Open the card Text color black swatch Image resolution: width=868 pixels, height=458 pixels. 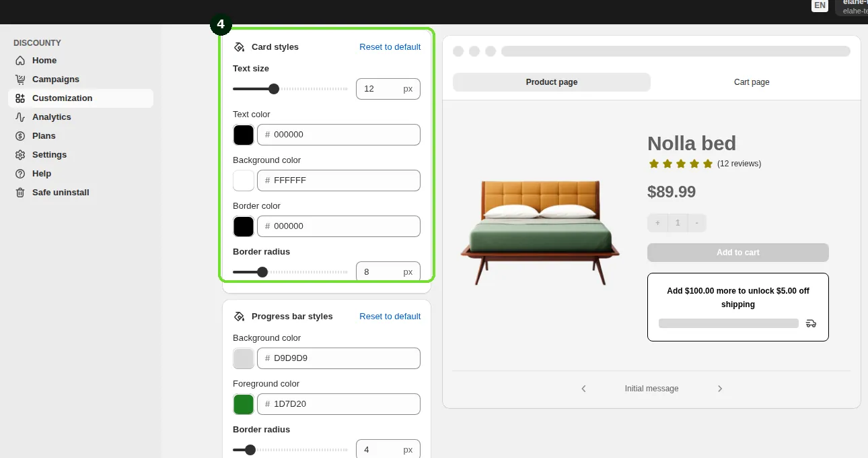click(244, 135)
